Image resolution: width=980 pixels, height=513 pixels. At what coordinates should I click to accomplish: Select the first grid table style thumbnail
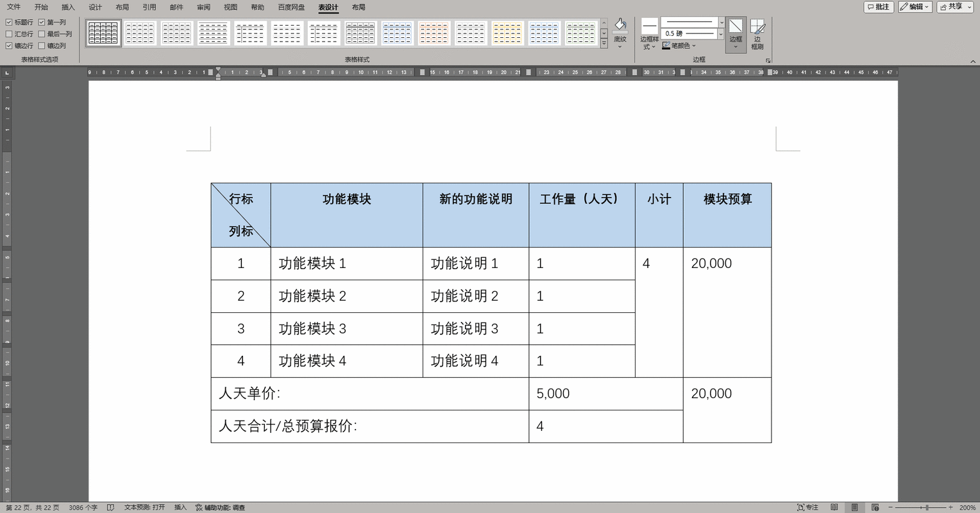(x=103, y=33)
